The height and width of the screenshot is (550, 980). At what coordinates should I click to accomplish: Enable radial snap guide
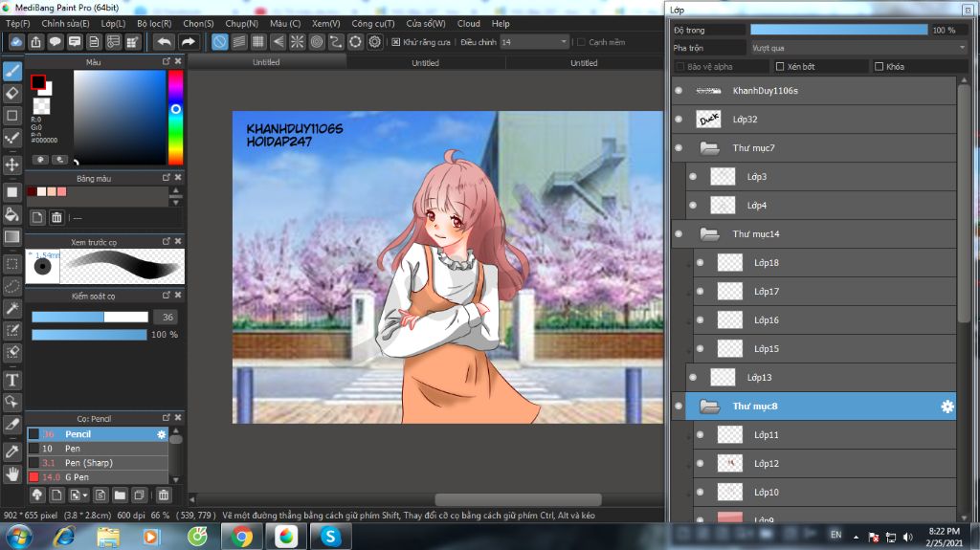coord(297,42)
